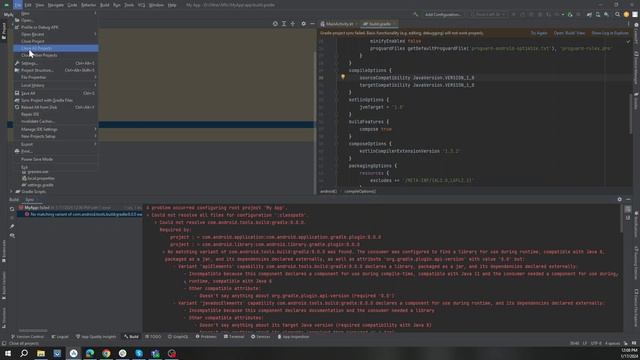Click Try Again sync link

point(539,33)
